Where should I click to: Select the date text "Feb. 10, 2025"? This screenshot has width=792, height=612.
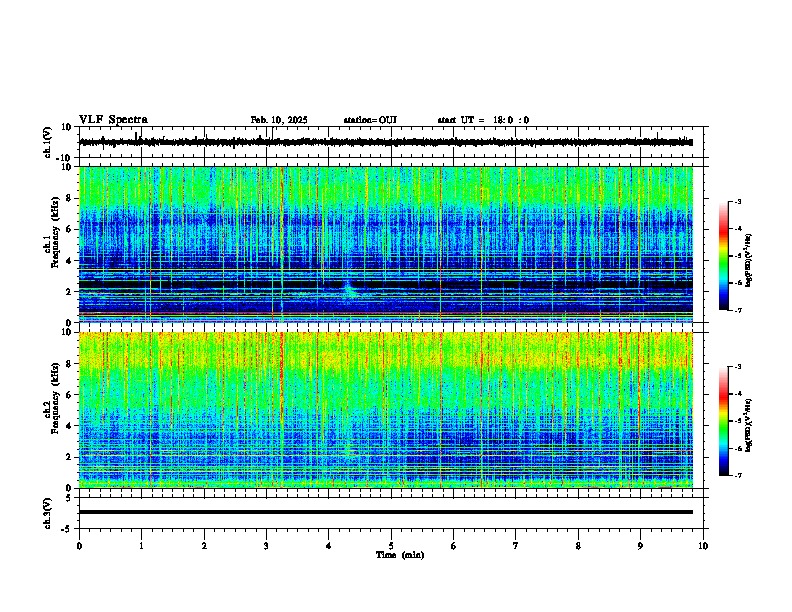(279, 120)
